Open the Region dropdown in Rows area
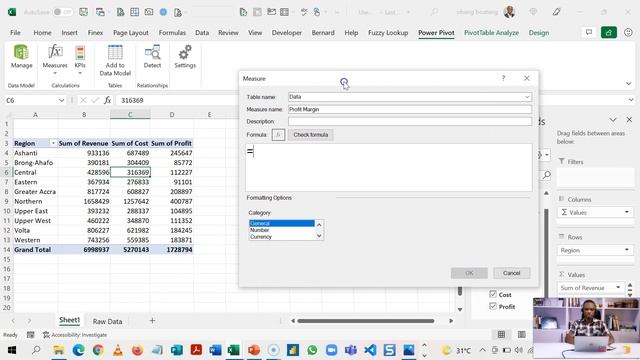 tap(627, 250)
